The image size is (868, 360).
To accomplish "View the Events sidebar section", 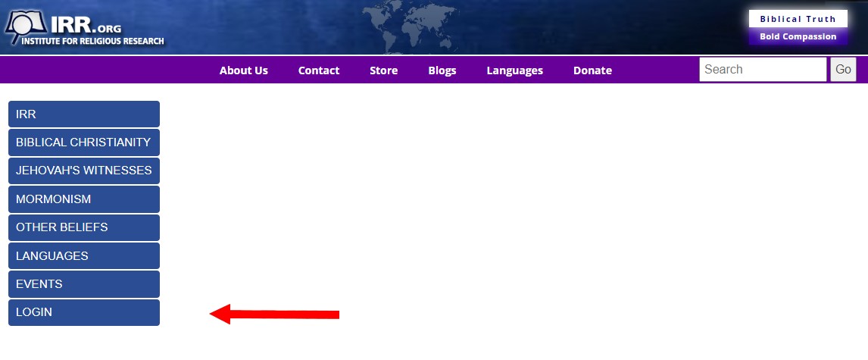I will pos(84,284).
